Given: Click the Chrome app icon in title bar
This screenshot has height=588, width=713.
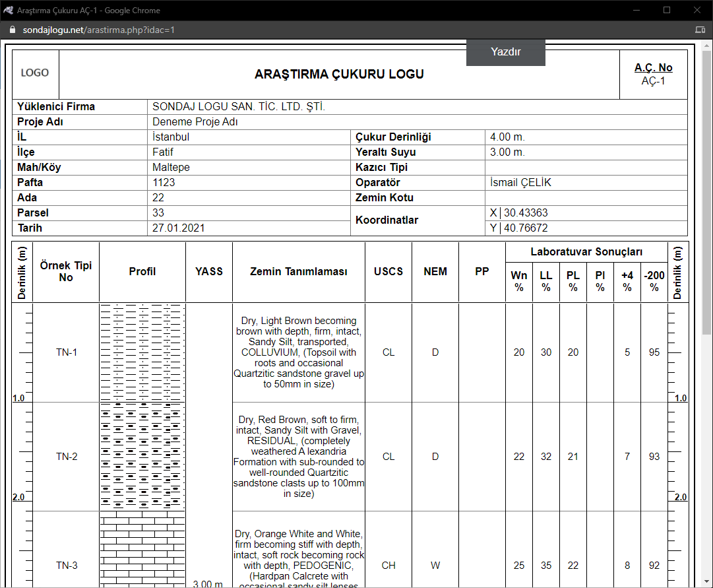Looking at the screenshot, I should coord(8,10).
